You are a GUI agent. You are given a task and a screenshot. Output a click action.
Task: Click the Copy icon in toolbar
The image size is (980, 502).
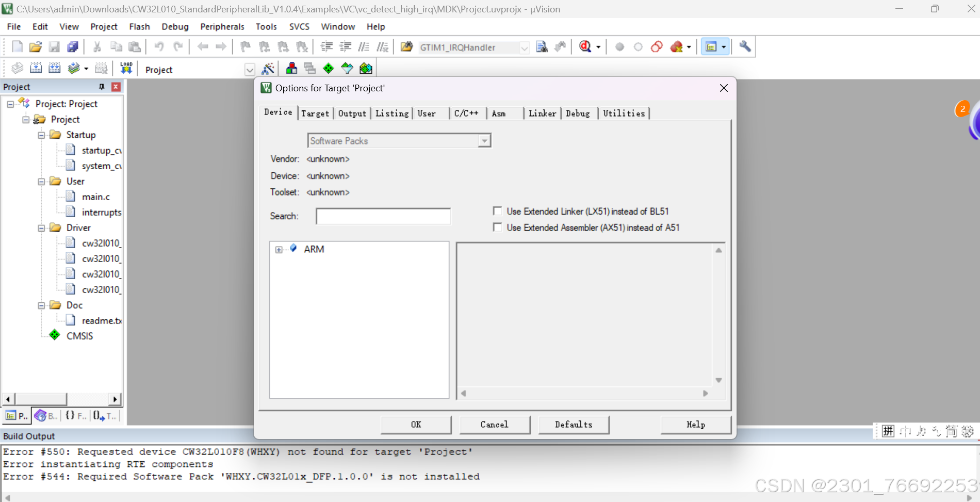(x=116, y=47)
